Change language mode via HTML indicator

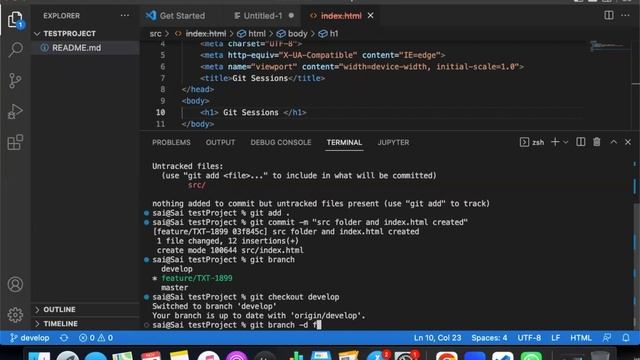pos(580,338)
